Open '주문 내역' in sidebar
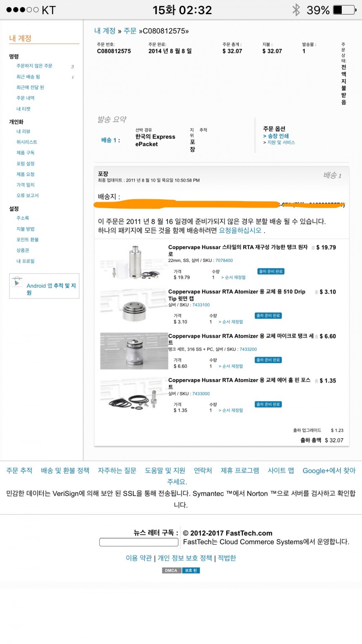The width and height of the screenshot is (362, 644). 26,98
